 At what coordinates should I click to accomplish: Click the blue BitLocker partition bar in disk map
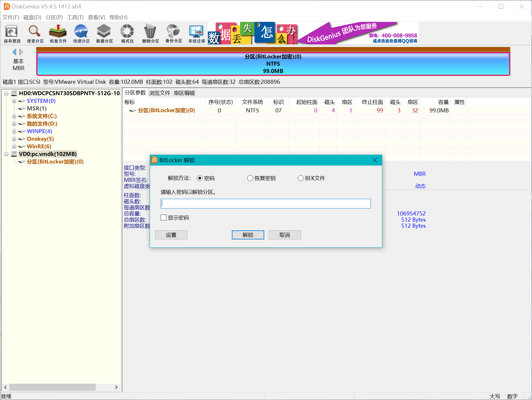point(273,64)
